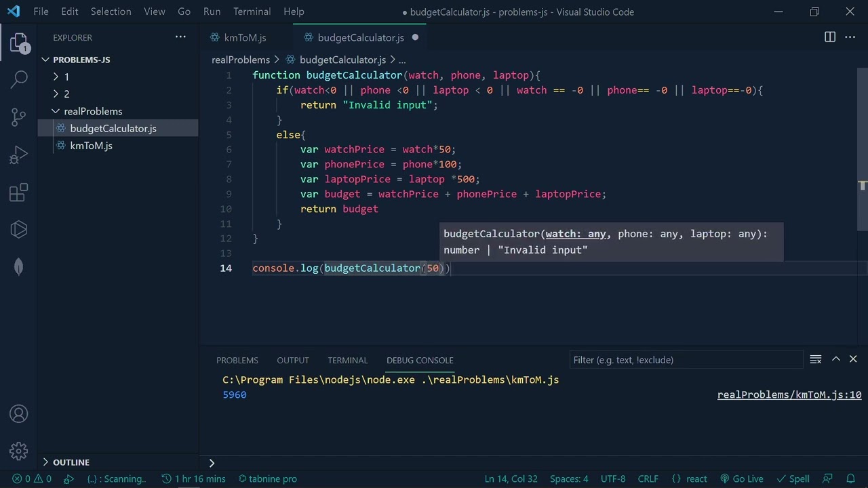Click tabnine pro status item
Viewport: 868px width, 488px height.
click(268, 479)
